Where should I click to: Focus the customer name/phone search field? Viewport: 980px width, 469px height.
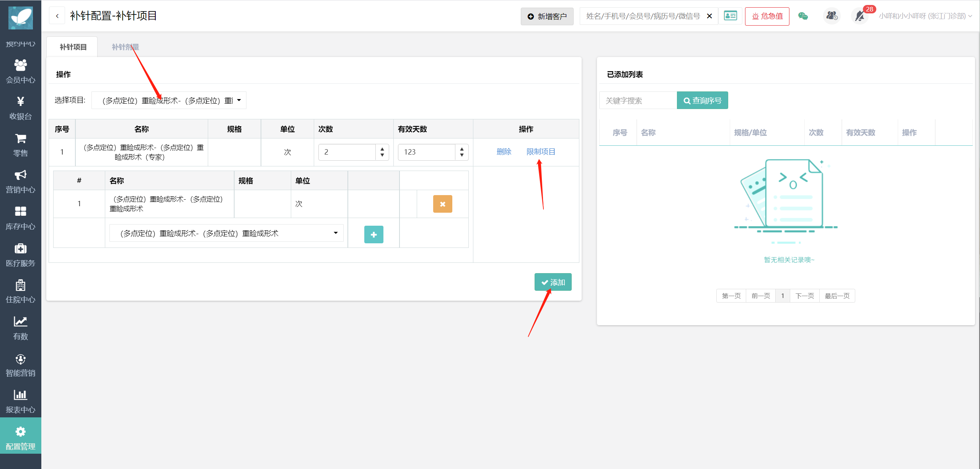click(x=643, y=16)
